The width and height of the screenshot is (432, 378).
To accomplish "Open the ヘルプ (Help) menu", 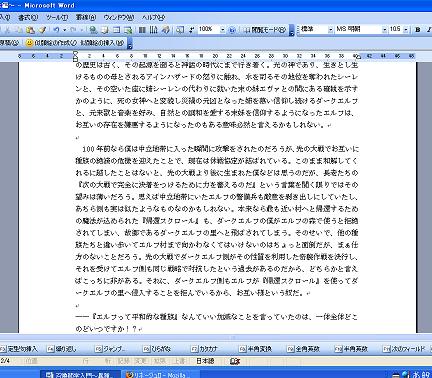I will click(153, 17).
